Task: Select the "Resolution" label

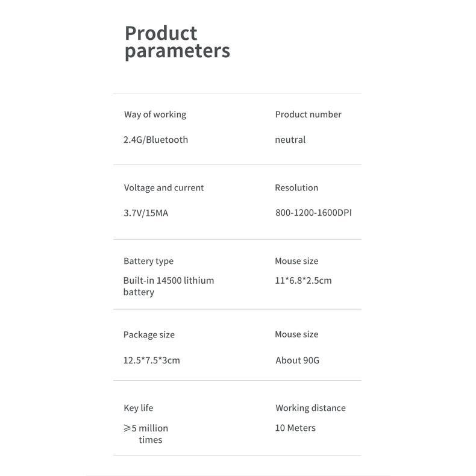Action: pyautogui.click(x=296, y=188)
